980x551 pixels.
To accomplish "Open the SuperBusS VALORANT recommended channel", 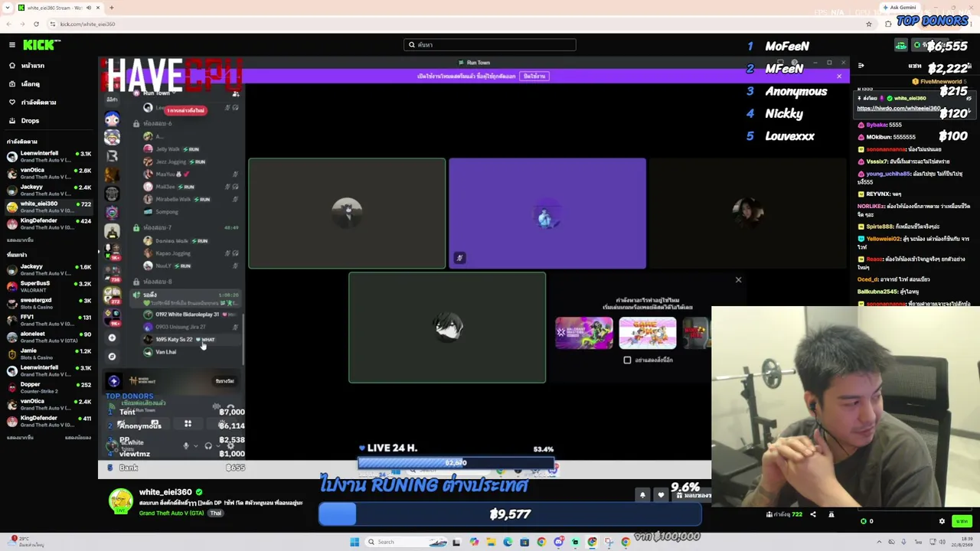I will pos(49,286).
